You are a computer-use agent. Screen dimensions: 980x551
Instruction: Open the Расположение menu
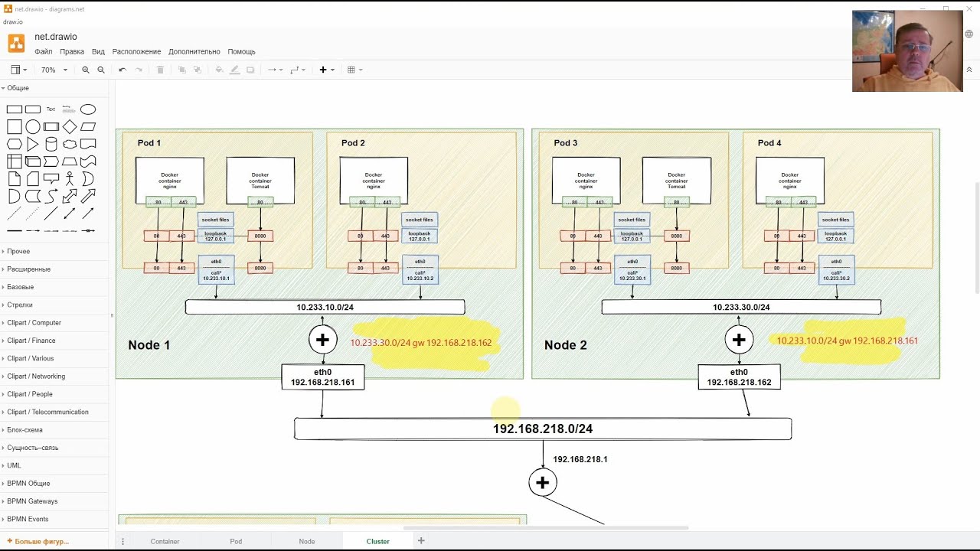point(137,52)
